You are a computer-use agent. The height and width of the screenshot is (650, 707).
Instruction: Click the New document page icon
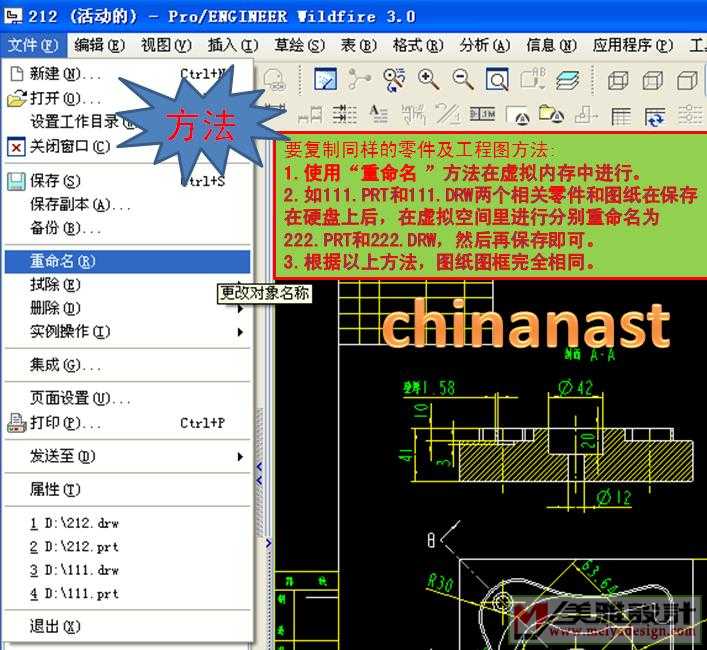[17, 73]
